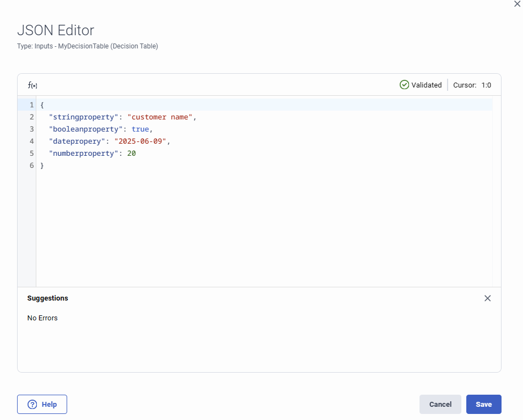
Task: Click the opening brace on line one
Action: click(x=42, y=105)
